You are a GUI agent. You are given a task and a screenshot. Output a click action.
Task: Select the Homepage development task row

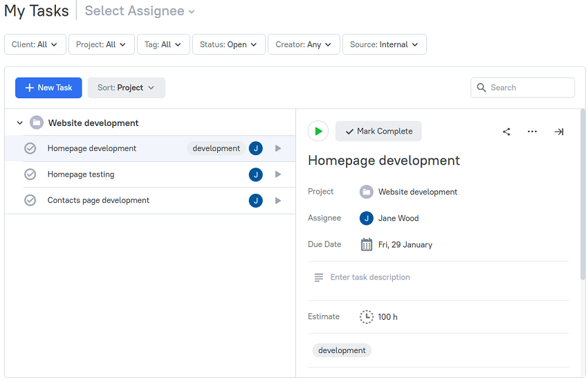[x=150, y=149]
